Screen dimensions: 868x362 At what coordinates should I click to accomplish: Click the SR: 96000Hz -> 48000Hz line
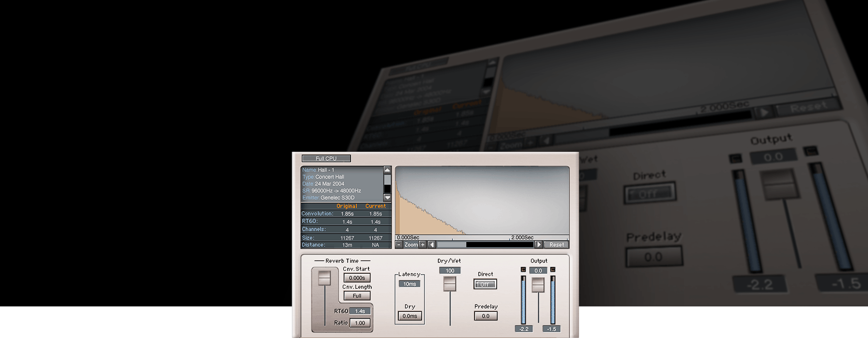332,191
